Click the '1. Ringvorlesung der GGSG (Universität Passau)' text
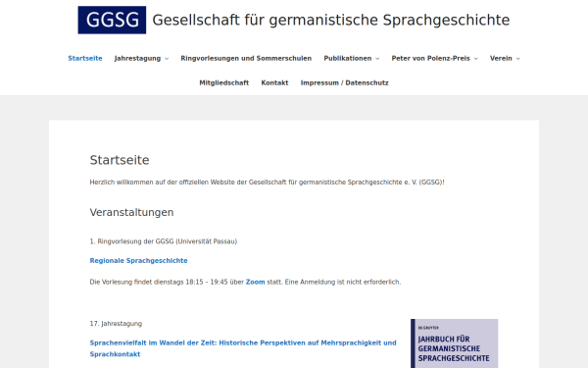Image resolution: width=588 pixels, height=368 pixels. tap(163, 241)
